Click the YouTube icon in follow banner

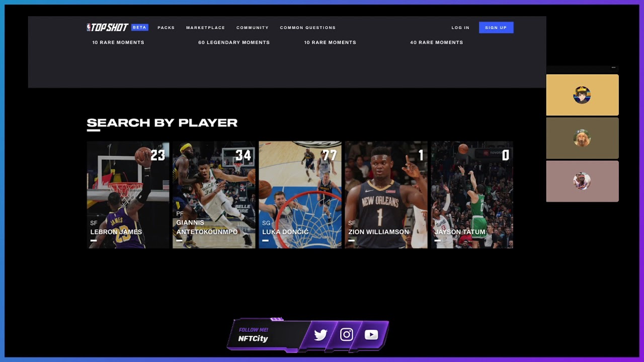(371, 335)
